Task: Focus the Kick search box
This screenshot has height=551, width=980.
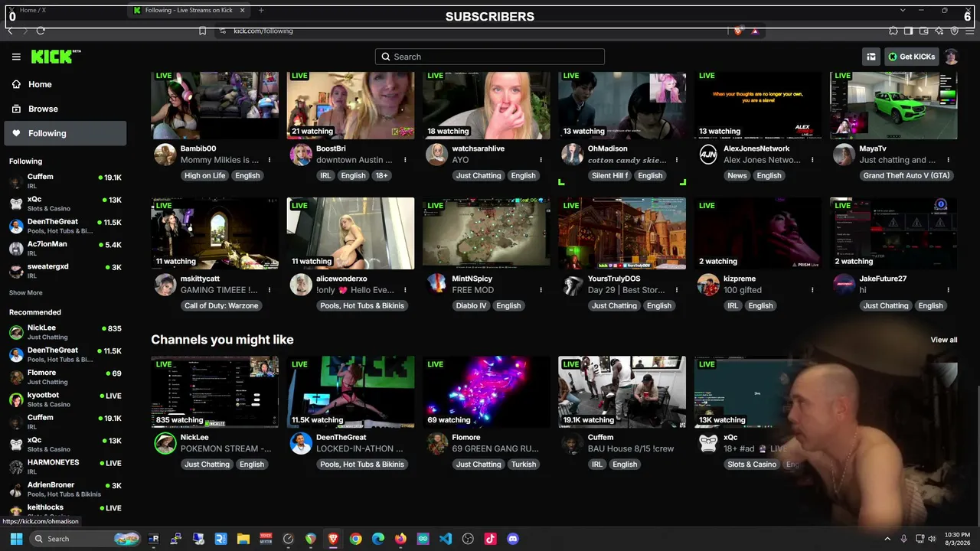Action: (490, 57)
